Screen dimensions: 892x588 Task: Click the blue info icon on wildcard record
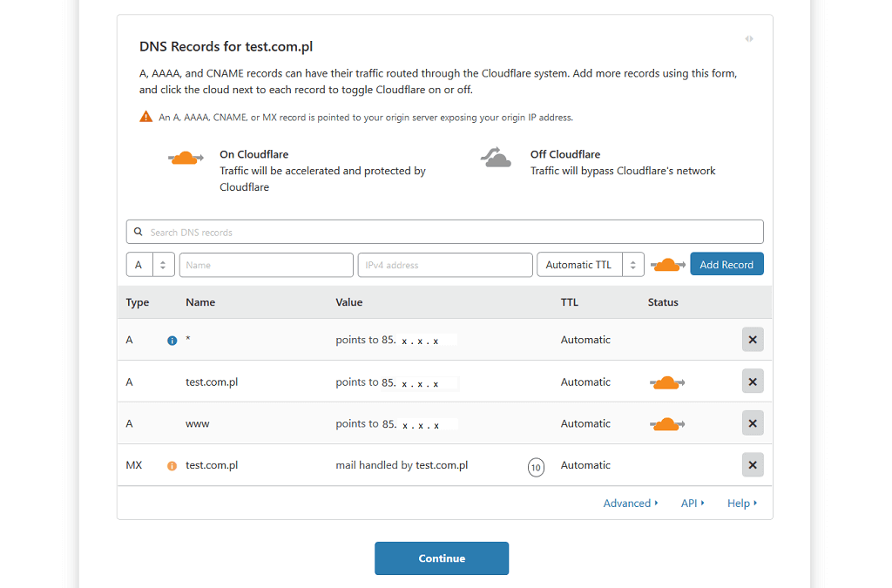click(x=172, y=341)
